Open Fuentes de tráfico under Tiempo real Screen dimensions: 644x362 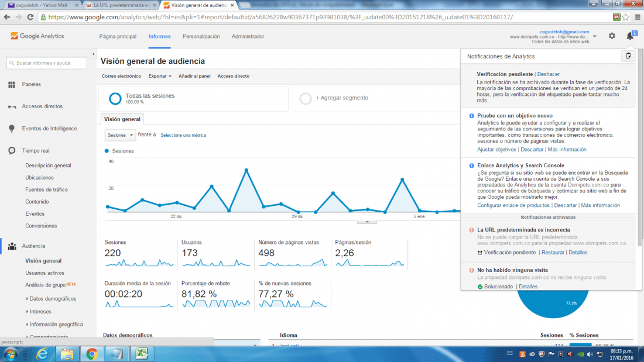(x=46, y=189)
